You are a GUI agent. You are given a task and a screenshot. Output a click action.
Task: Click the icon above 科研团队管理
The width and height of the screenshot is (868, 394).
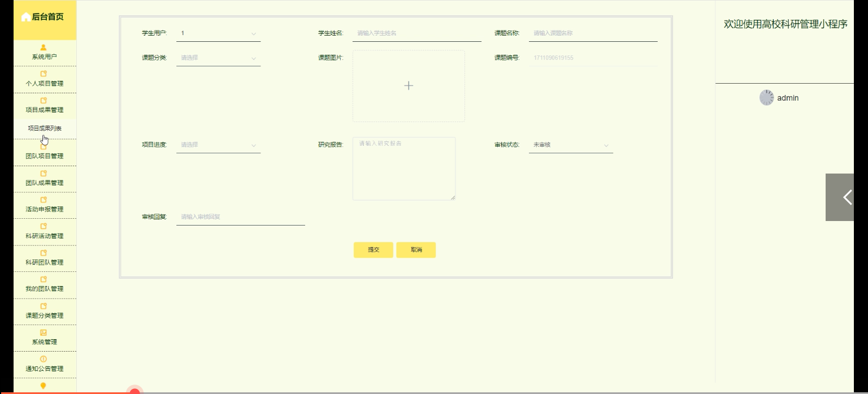point(44,253)
